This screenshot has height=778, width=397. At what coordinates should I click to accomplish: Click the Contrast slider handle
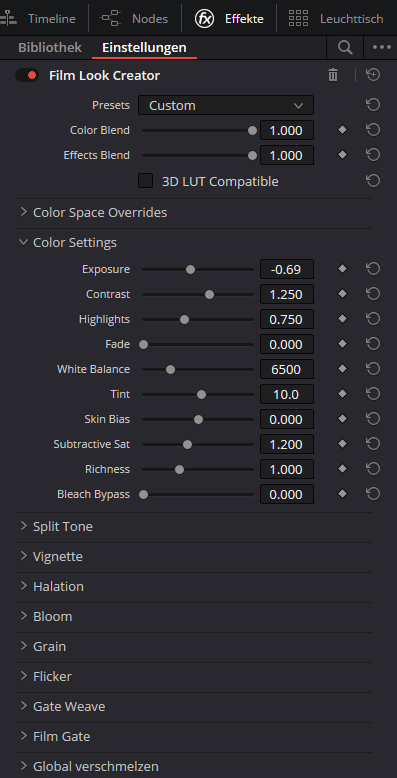(209, 295)
